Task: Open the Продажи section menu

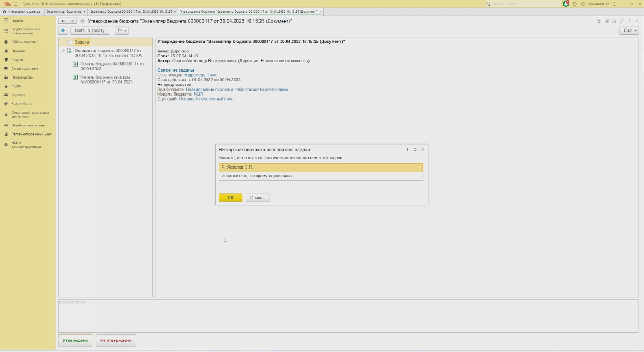Action: tap(18, 51)
